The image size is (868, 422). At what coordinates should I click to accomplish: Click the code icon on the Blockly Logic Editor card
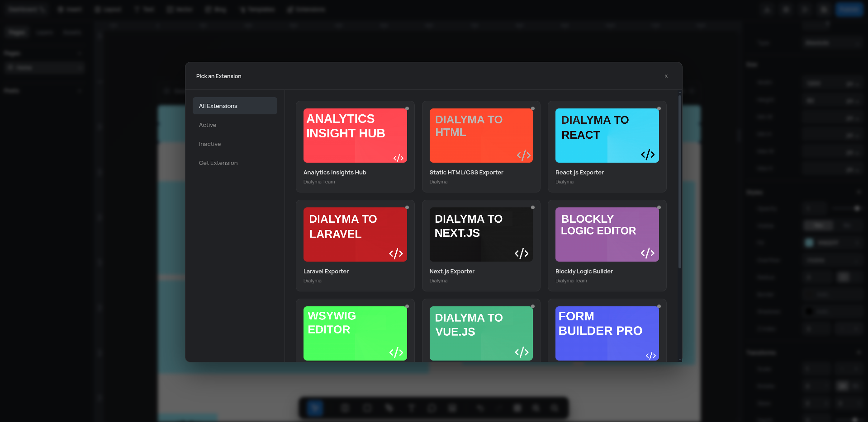pos(648,253)
